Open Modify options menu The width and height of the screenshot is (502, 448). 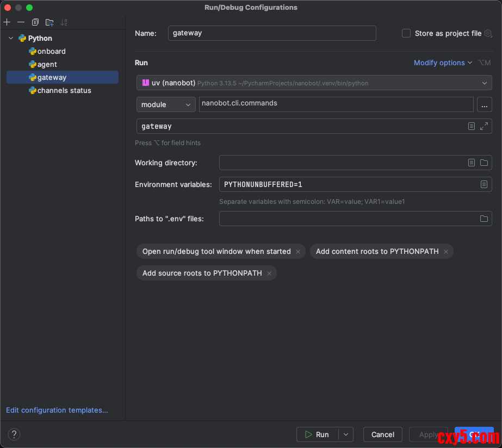point(443,63)
